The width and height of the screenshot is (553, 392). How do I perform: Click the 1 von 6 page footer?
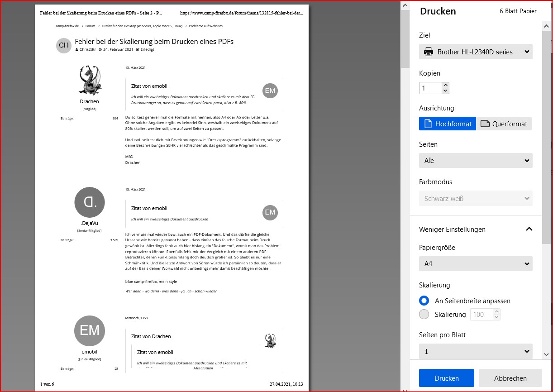pyautogui.click(x=47, y=384)
